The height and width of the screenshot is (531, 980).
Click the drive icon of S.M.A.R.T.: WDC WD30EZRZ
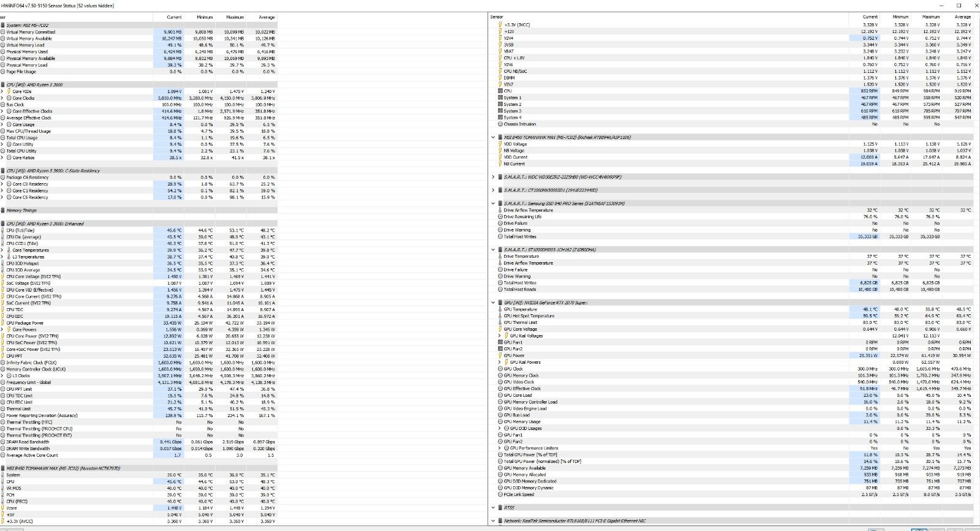tap(500, 177)
